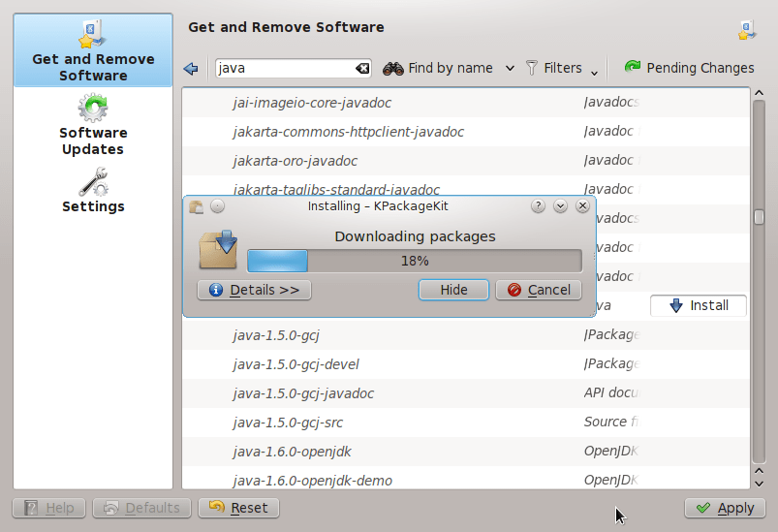The image size is (778, 532).
Task: Hide the Installing dialog
Action: point(453,290)
